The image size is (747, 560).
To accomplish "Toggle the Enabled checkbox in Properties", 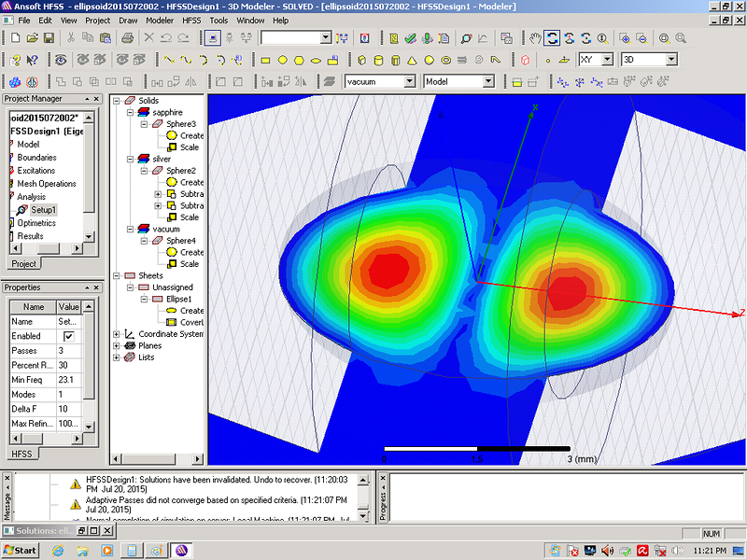I will [67, 336].
